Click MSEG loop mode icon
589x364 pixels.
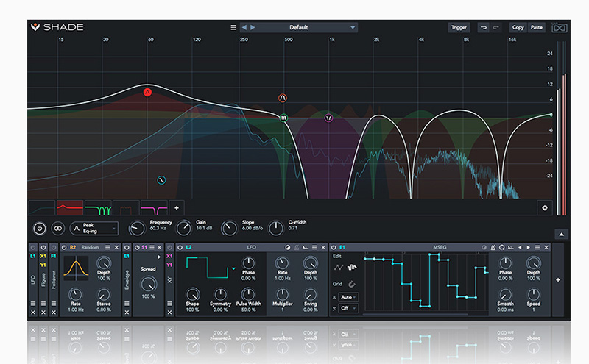(502, 248)
